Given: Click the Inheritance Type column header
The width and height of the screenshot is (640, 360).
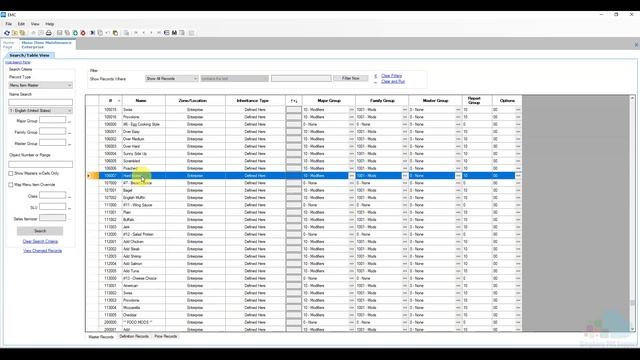Looking at the screenshot, I should tap(253, 101).
